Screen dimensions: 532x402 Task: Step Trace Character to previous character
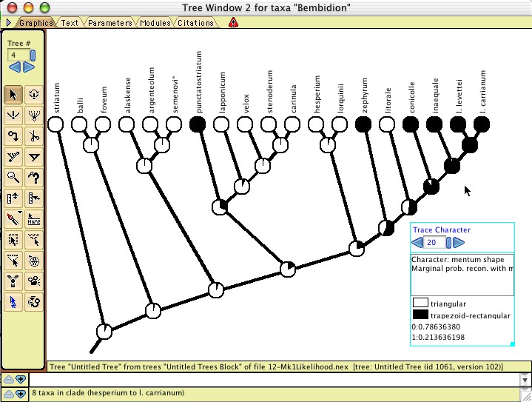417,242
